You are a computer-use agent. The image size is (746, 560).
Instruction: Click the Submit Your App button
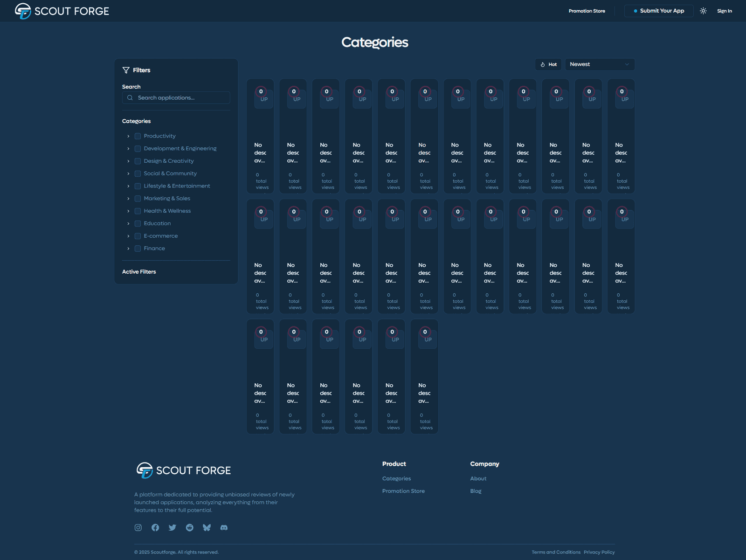coord(658,11)
